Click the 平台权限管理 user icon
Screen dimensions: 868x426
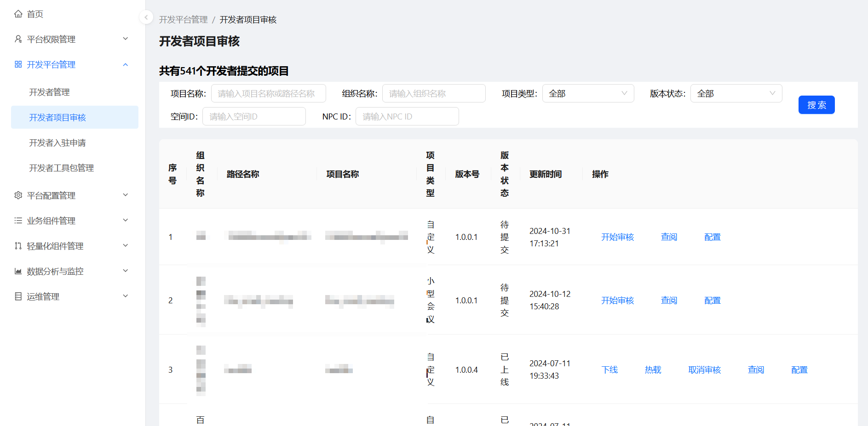[x=18, y=39]
